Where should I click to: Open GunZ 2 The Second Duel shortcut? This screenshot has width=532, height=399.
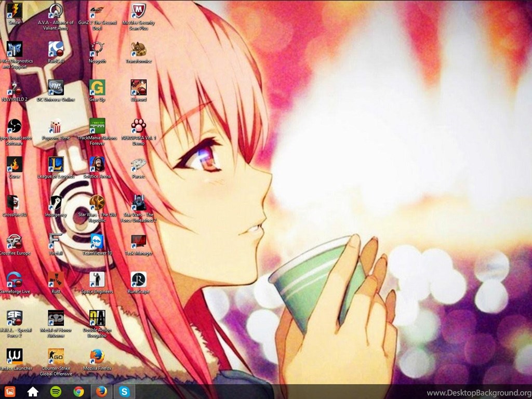pos(97,11)
